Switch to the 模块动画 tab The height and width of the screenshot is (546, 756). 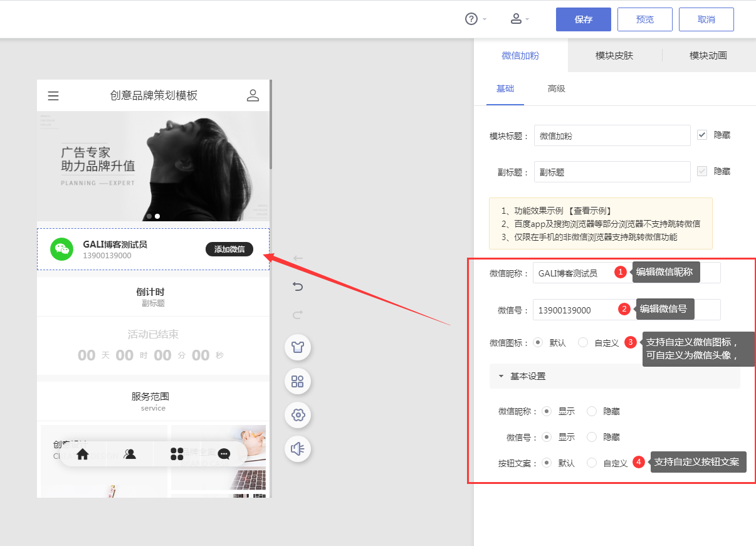click(x=708, y=55)
